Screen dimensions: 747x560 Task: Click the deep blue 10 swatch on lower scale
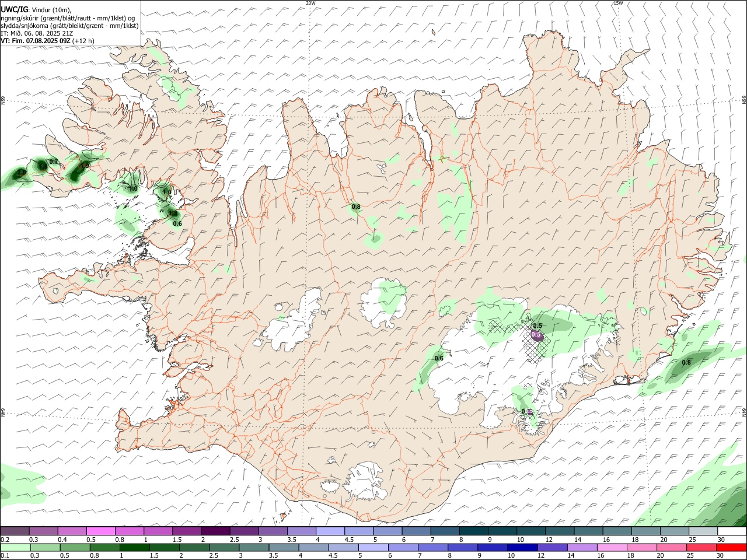point(522,548)
